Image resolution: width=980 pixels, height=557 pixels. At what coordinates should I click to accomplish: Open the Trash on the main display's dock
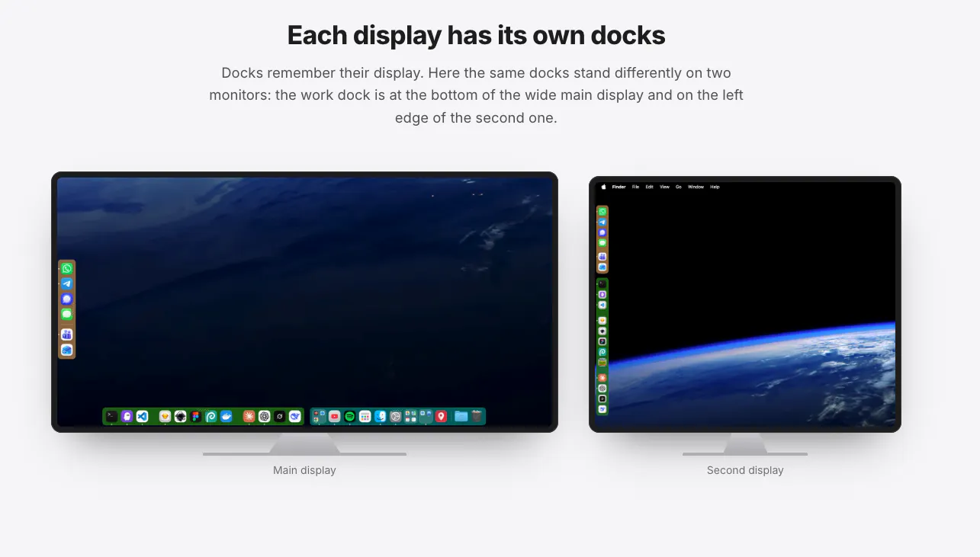477,416
